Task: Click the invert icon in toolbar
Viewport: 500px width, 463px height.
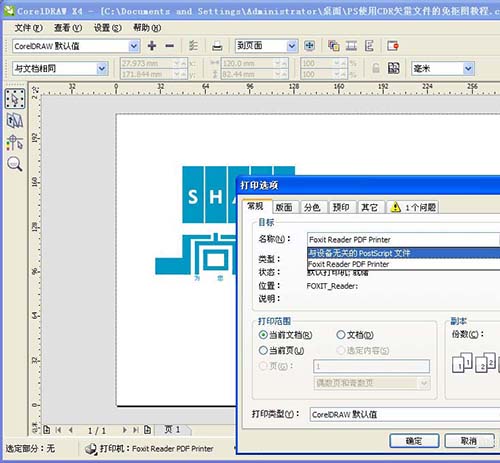Action: [351, 46]
